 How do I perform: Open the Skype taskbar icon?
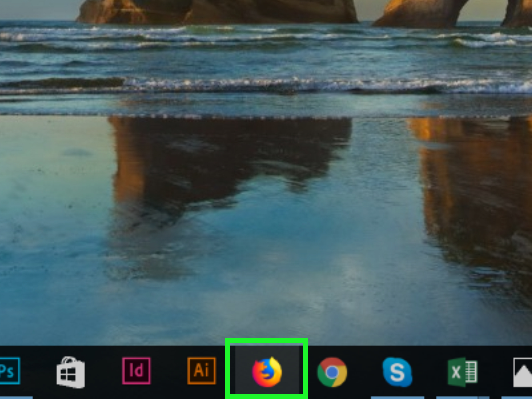pos(397,372)
